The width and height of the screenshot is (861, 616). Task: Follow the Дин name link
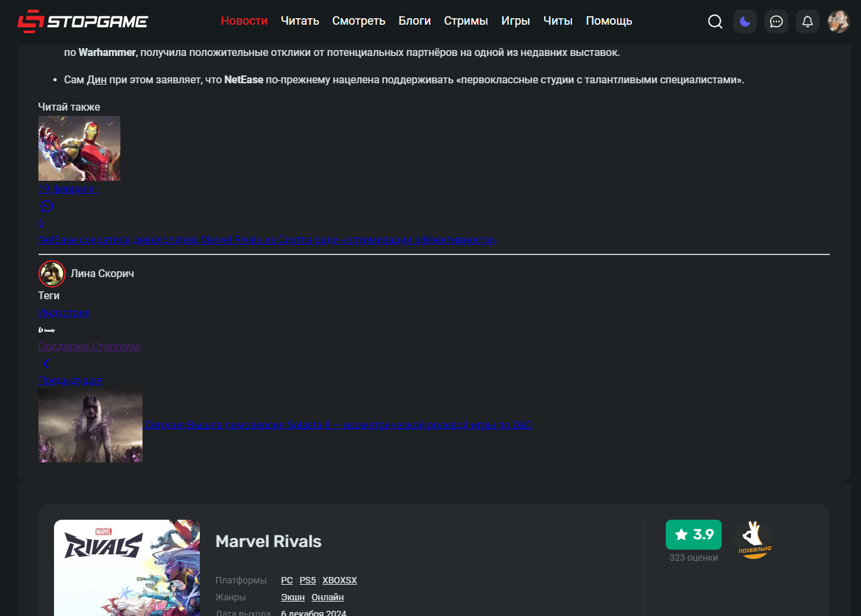click(97, 80)
